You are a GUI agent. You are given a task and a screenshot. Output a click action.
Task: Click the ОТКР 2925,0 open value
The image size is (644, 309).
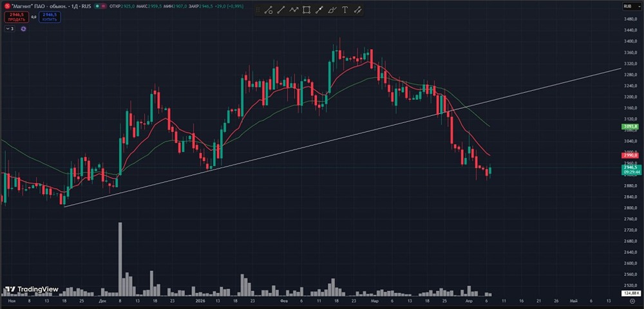click(x=122, y=6)
